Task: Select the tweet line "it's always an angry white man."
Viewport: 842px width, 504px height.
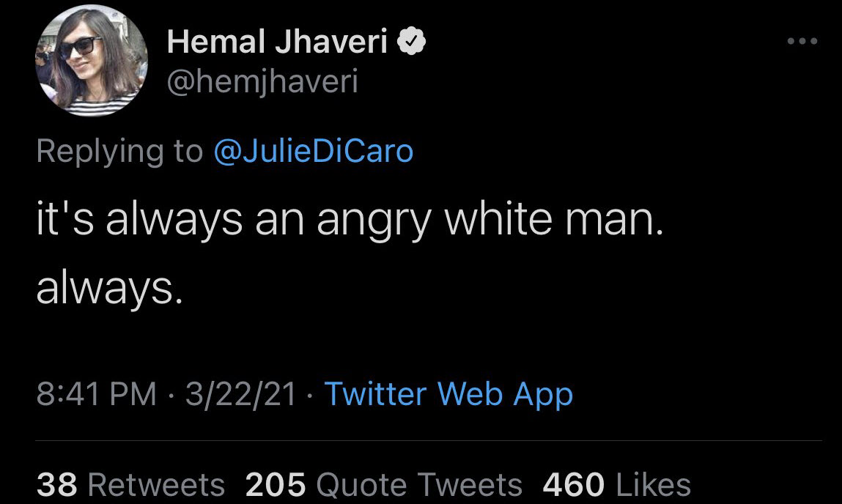Action: (x=350, y=220)
